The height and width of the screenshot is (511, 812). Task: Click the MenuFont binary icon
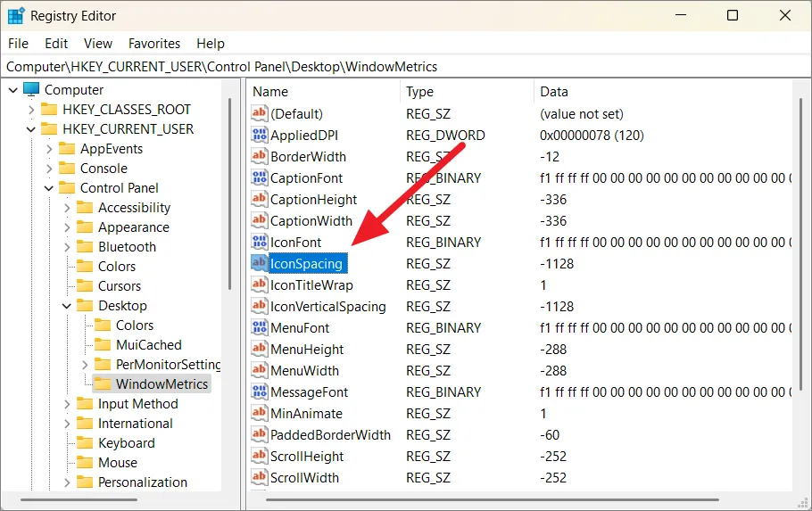pos(260,328)
